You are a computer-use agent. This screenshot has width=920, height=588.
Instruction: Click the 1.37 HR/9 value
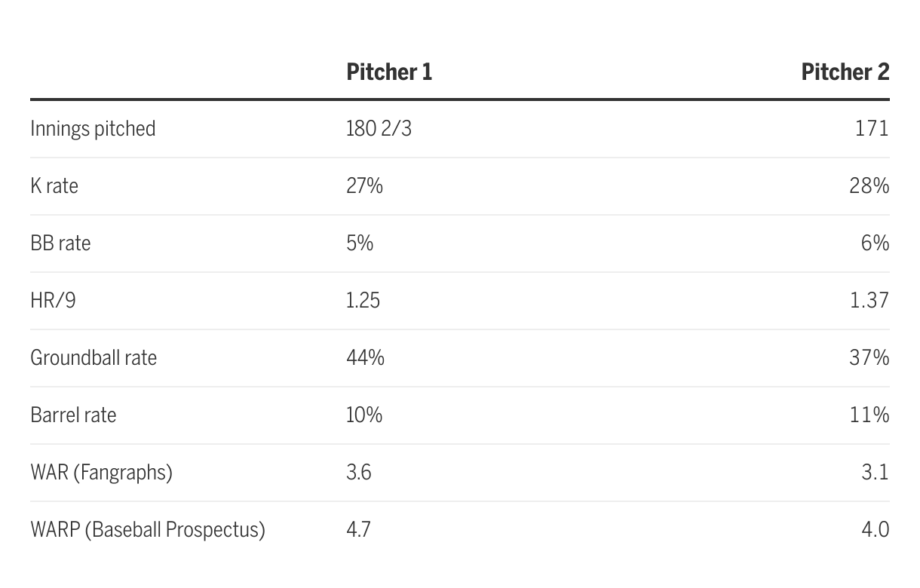click(869, 301)
